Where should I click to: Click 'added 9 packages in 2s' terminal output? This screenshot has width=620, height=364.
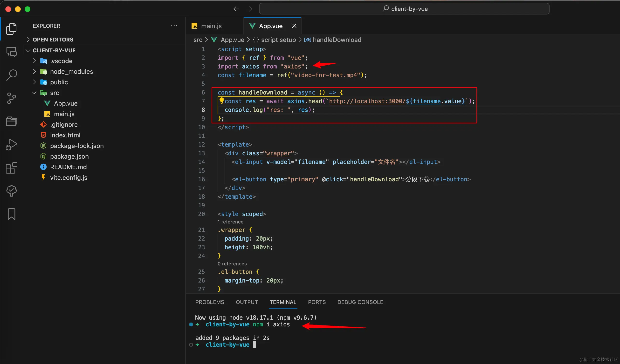[x=232, y=338]
